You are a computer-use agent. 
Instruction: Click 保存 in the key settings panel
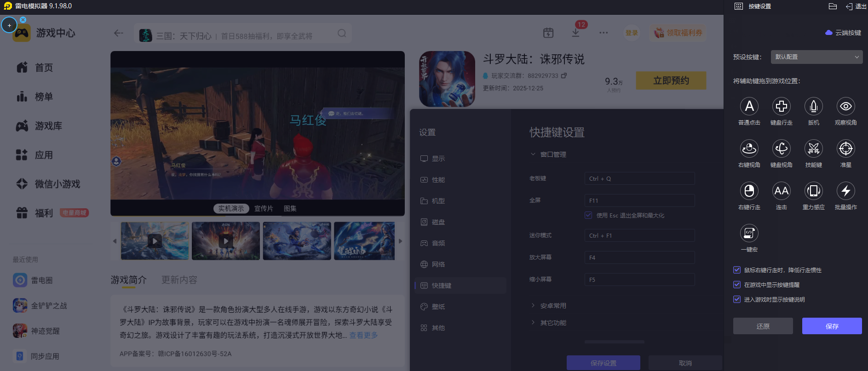click(x=832, y=326)
